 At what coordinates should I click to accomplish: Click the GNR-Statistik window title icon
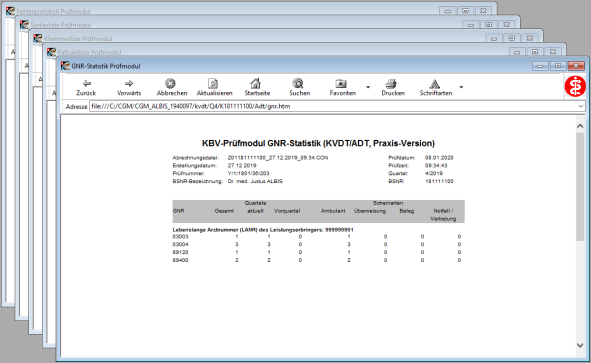(65, 66)
